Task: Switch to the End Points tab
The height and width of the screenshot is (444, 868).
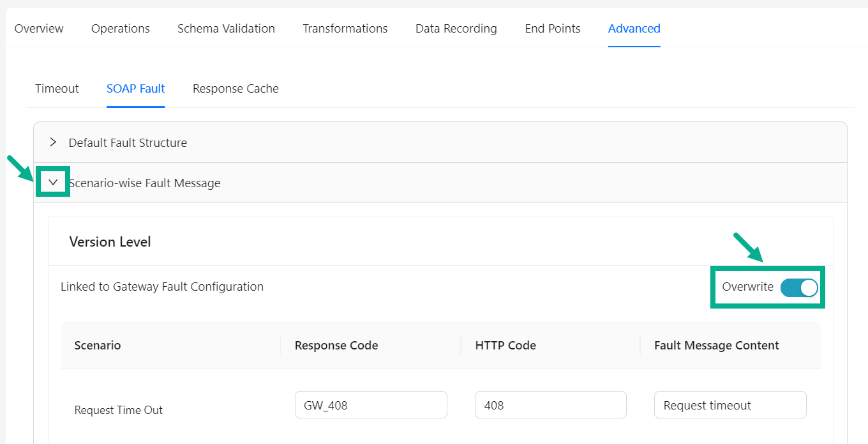Action: [552, 29]
